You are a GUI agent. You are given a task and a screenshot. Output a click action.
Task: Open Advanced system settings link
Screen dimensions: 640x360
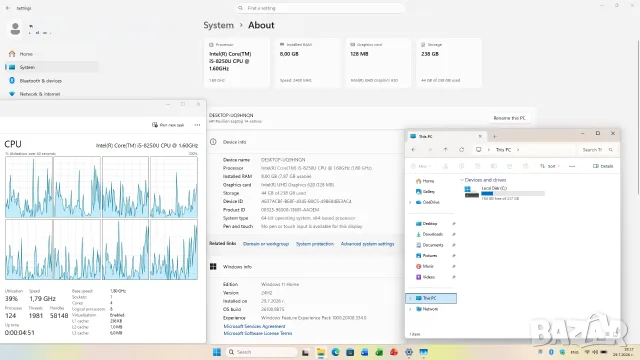point(367,244)
